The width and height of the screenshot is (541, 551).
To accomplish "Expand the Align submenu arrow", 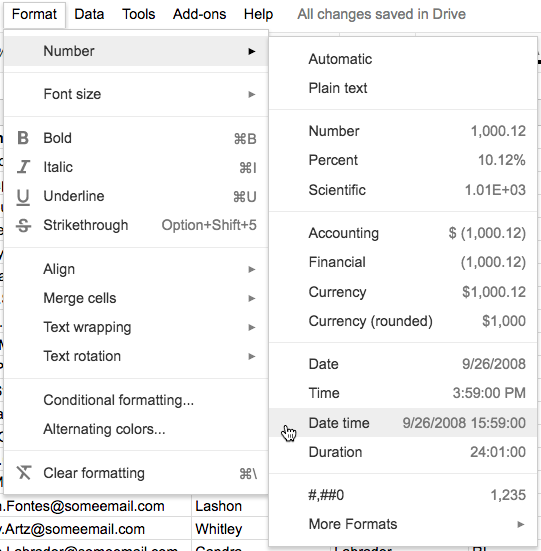I will pos(252,269).
